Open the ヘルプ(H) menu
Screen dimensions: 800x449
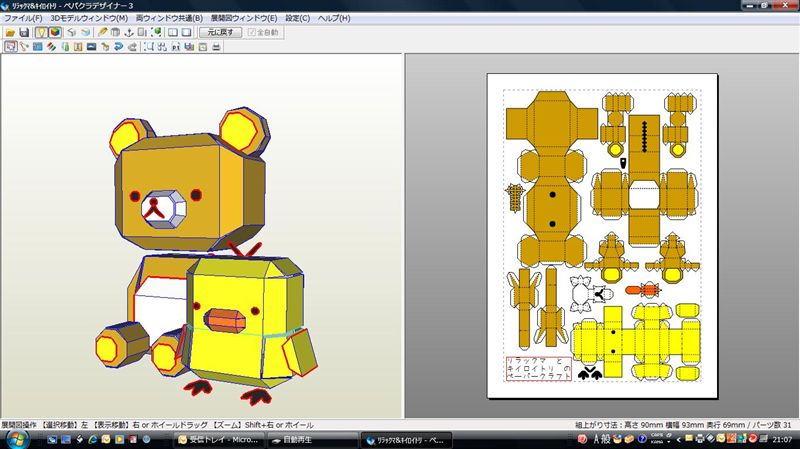334,18
